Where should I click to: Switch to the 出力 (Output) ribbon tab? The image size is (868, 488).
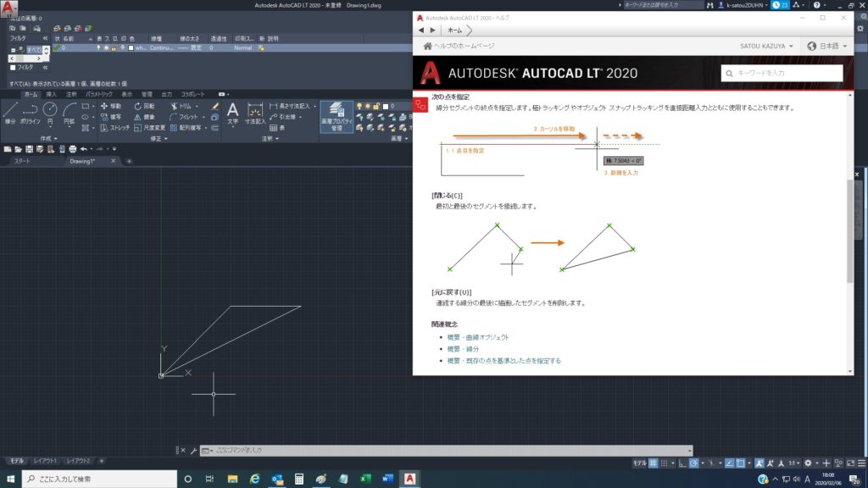coord(167,95)
